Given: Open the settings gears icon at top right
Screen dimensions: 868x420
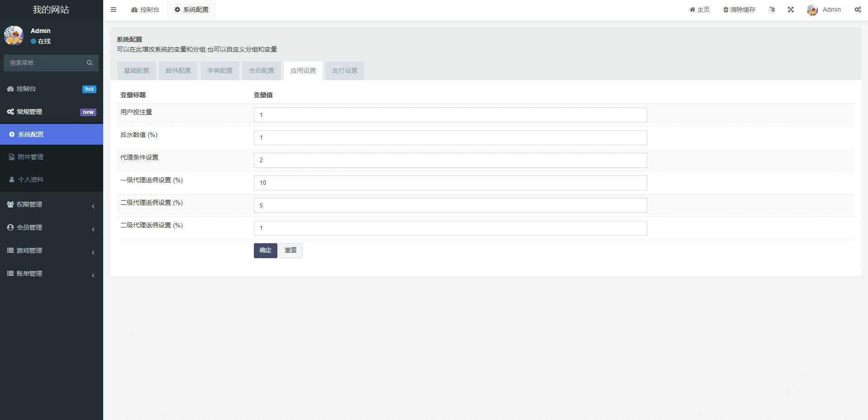Looking at the screenshot, I should tap(858, 9).
